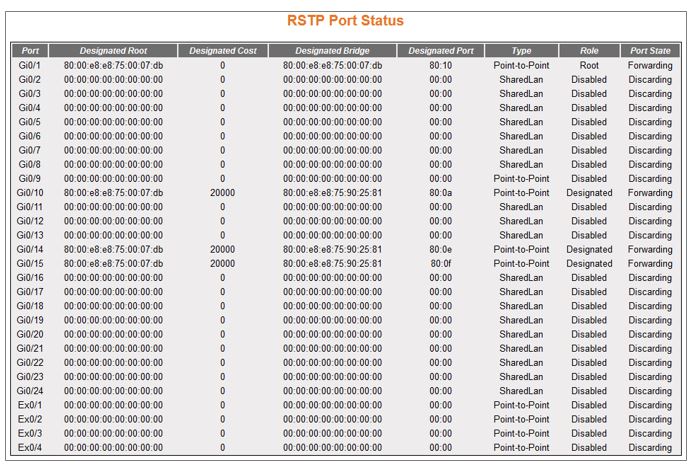Select the Designated Bridge column header

point(332,50)
